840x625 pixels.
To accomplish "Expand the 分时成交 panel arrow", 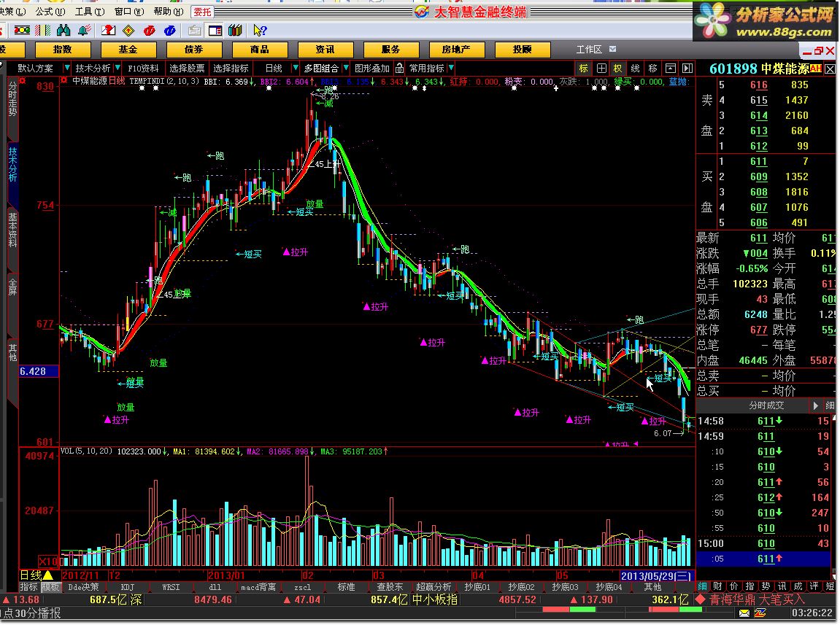I will [x=815, y=405].
